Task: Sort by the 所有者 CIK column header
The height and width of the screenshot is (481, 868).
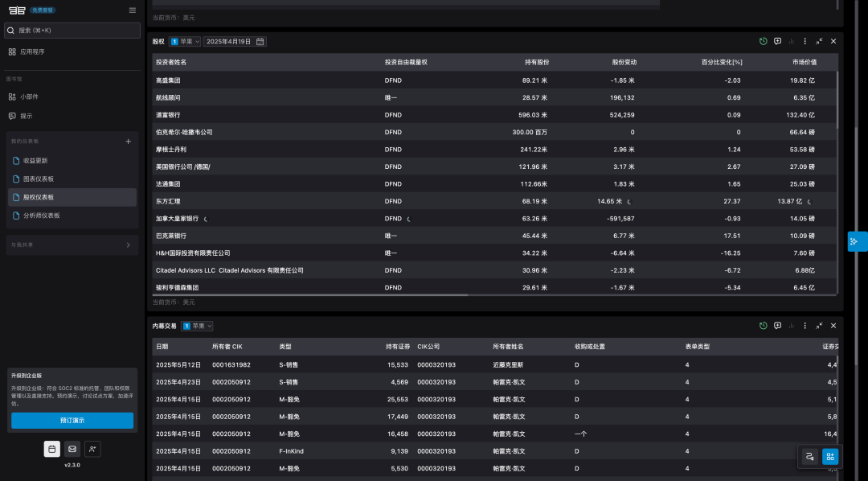Action: point(227,347)
